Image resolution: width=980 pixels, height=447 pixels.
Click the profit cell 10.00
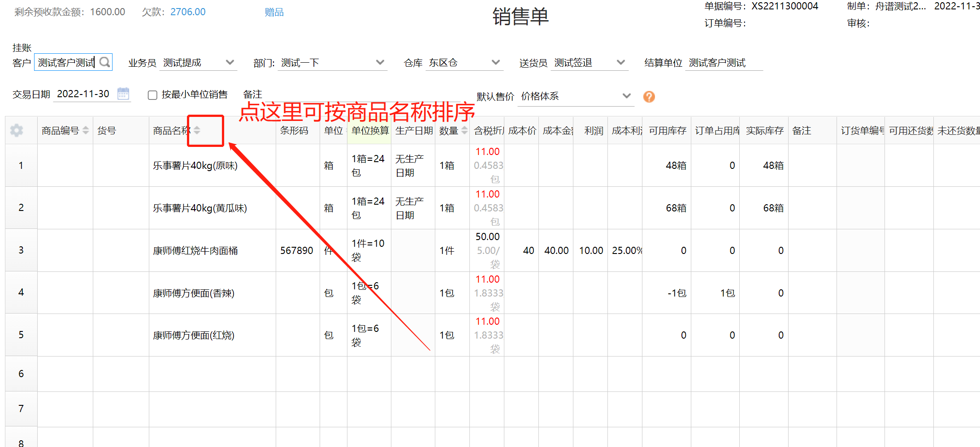(x=591, y=251)
